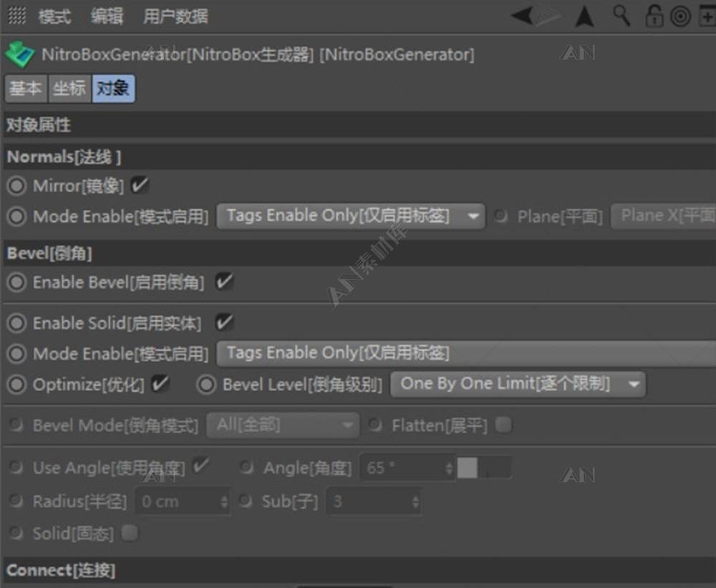Click animation dot next to Enable Bevel
Image resolution: width=716 pixels, height=588 pixels.
[17, 282]
